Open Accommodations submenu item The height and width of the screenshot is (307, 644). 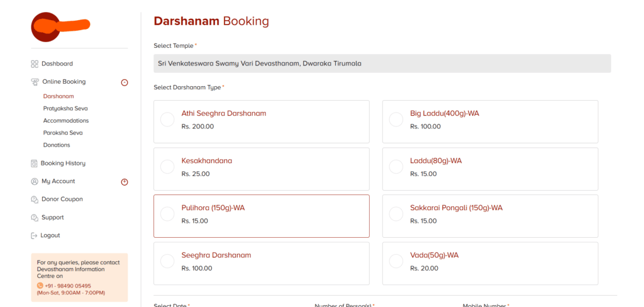point(65,121)
